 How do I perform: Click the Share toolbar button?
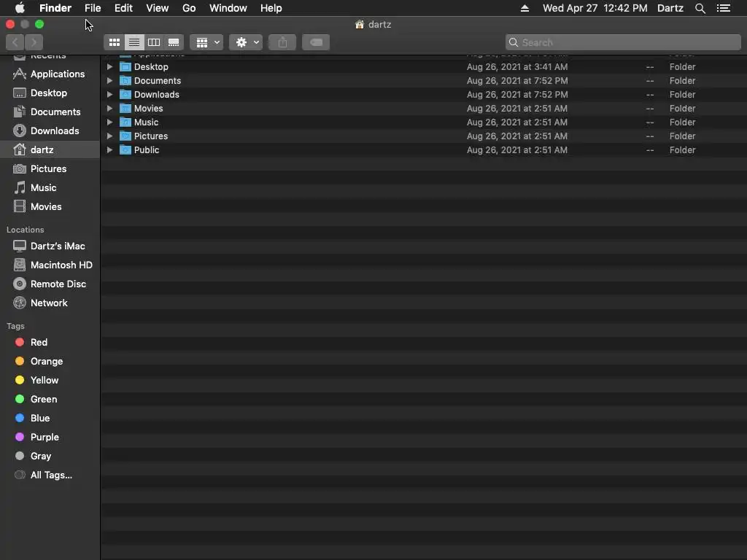(x=282, y=42)
